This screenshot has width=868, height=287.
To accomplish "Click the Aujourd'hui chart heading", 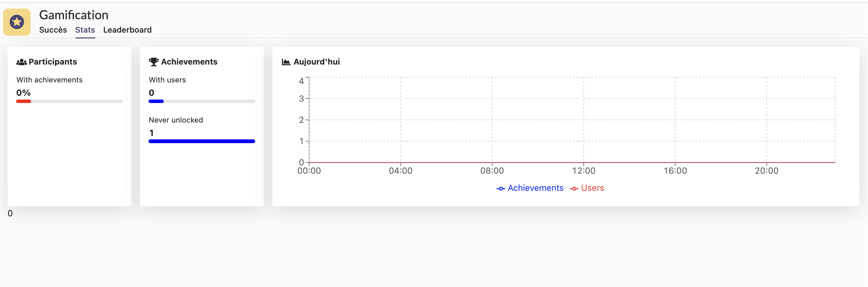I will coord(316,62).
